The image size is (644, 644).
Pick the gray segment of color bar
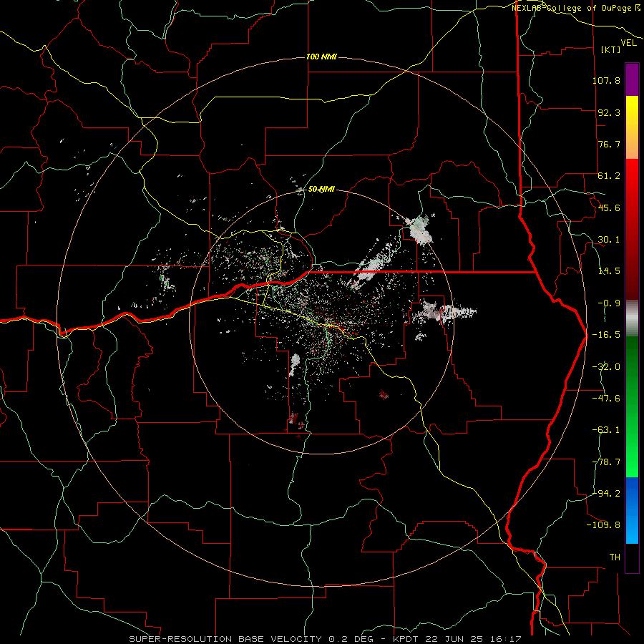(x=632, y=318)
